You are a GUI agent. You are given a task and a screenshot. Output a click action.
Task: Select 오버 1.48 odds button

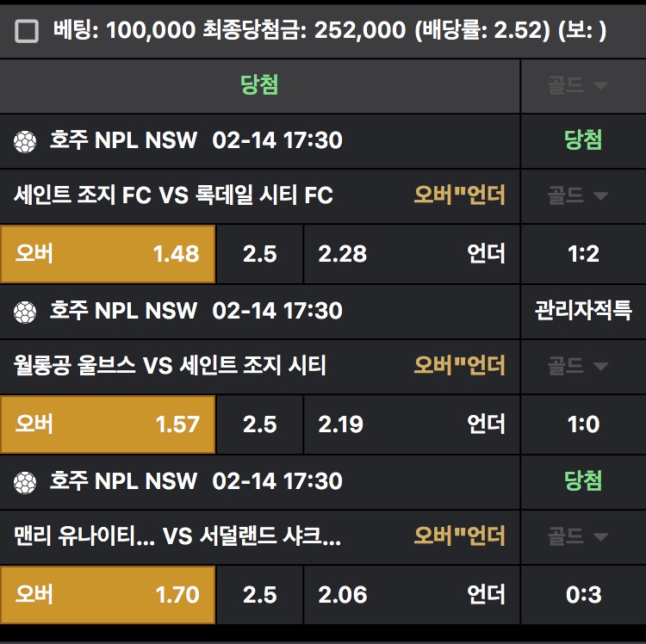108,254
